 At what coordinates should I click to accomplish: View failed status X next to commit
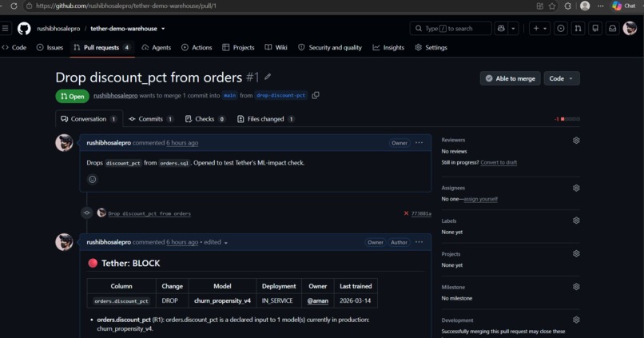pyautogui.click(x=406, y=213)
